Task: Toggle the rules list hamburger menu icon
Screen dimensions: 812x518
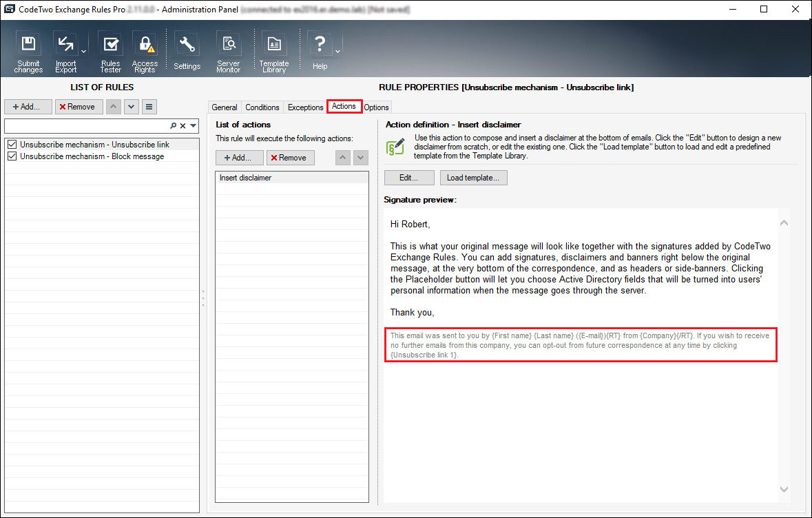Action: click(150, 106)
